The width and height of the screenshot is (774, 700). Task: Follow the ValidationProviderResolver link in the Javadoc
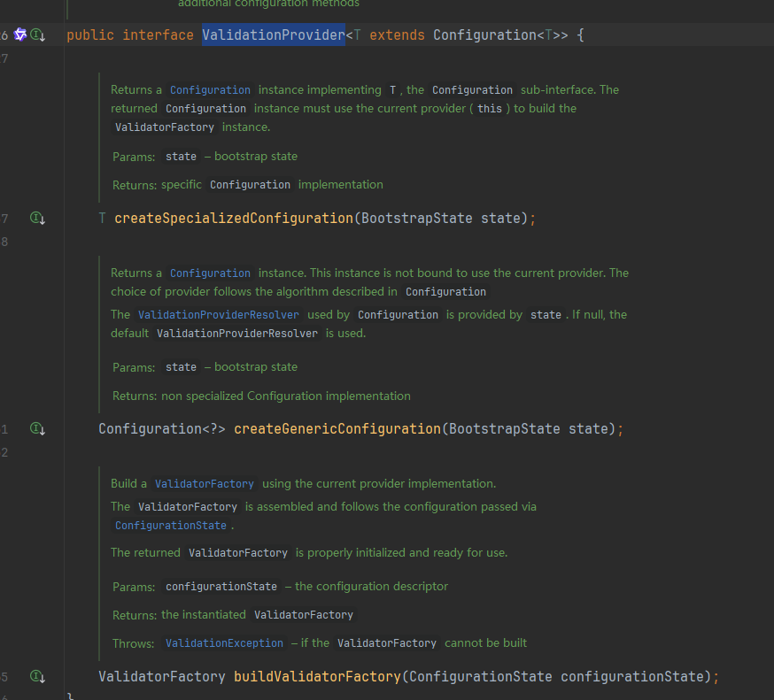point(219,314)
